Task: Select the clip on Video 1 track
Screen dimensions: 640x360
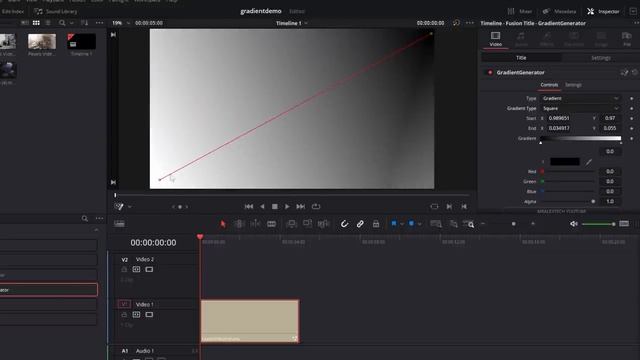Action: coord(250,321)
